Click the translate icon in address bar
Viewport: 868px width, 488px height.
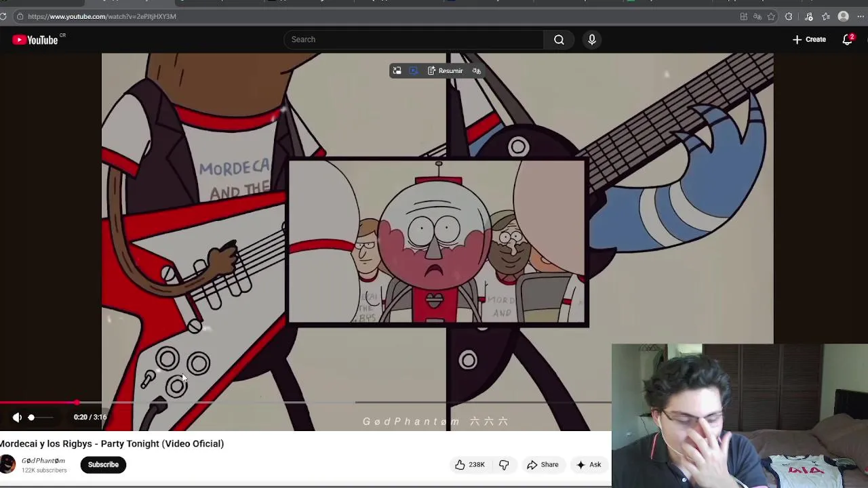click(x=757, y=16)
